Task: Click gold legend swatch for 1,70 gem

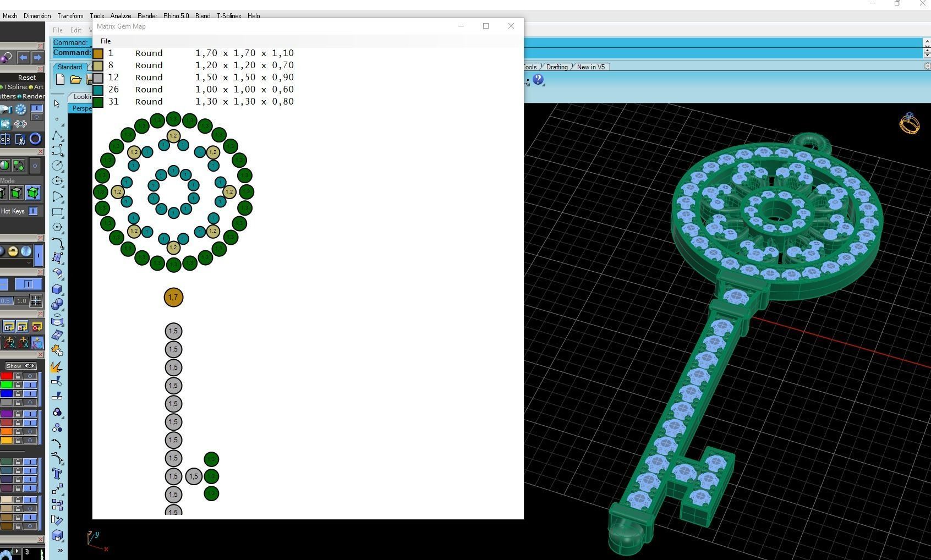Action: click(x=98, y=53)
